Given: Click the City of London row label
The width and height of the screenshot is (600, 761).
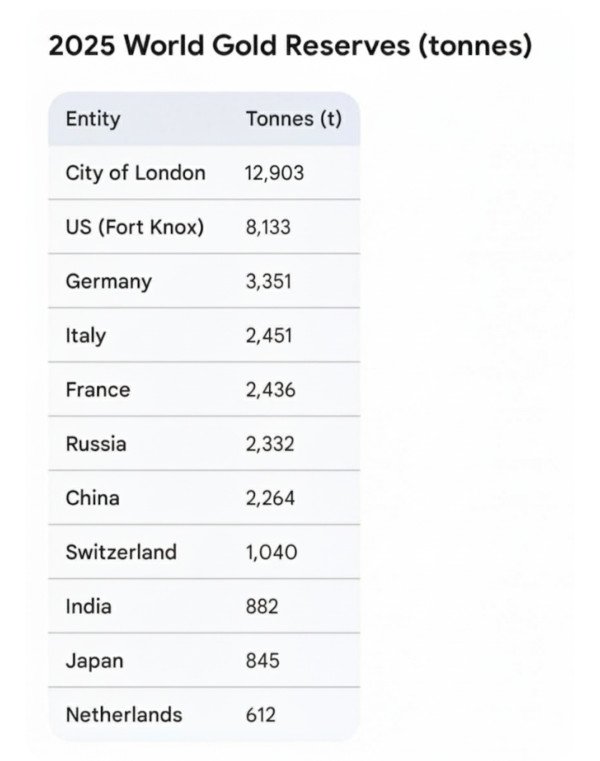Looking at the screenshot, I should [x=135, y=173].
